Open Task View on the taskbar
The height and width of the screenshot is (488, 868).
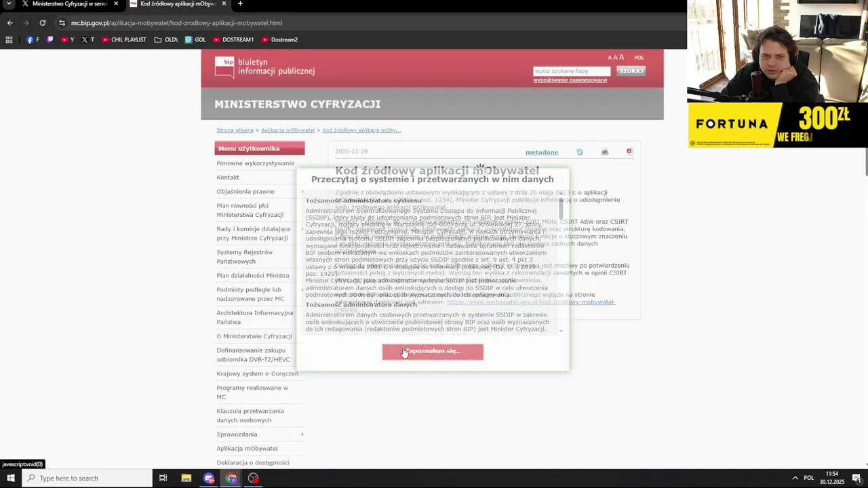pyautogui.click(x=163, y=479)
